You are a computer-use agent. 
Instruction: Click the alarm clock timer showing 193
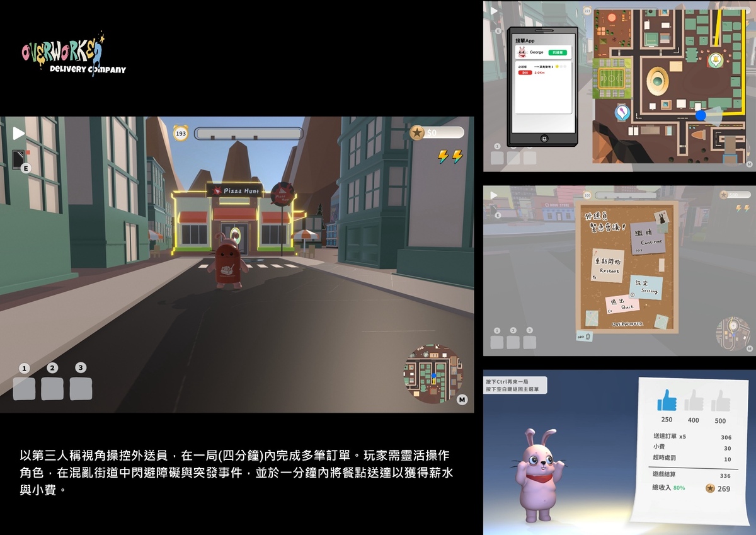[x=181, y=133]
